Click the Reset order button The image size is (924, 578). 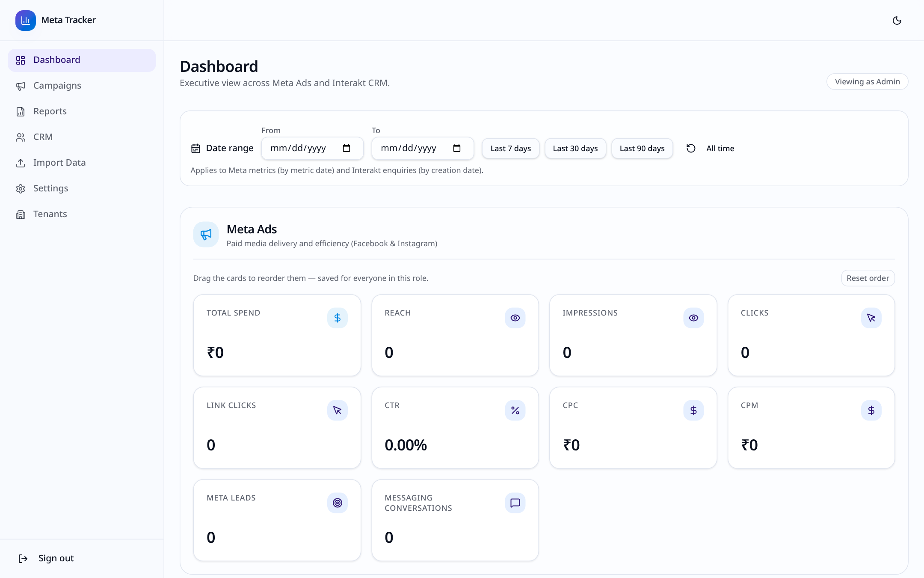coord(868,278)
